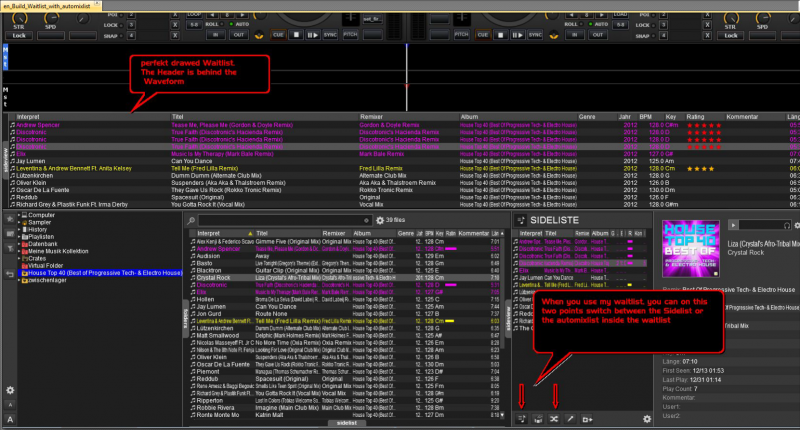Hit the CUE button on the right deck
The width and height of the screenshot is (800, 430).
tap(483, 35)
